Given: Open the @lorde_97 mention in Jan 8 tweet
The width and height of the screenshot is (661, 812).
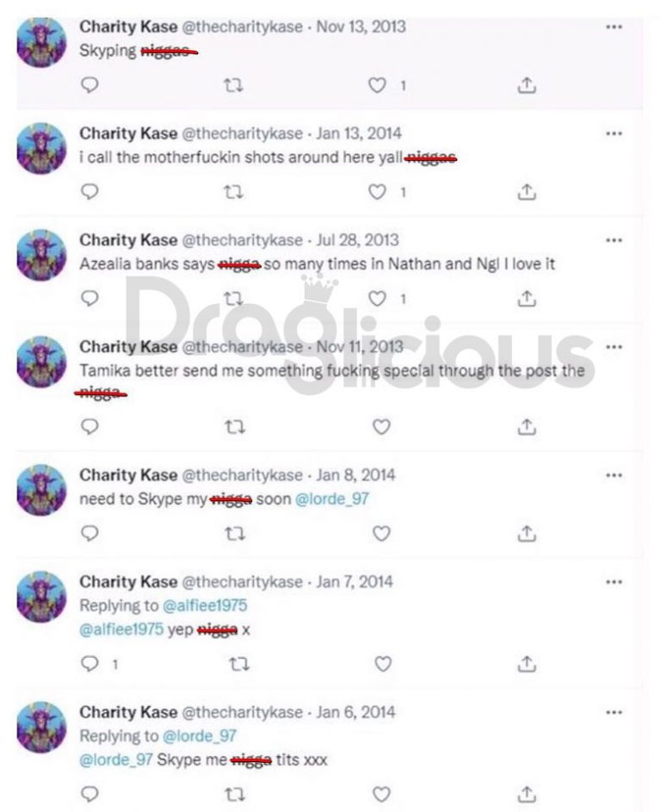Looking at the screenshot, I should tap(332, 499).
